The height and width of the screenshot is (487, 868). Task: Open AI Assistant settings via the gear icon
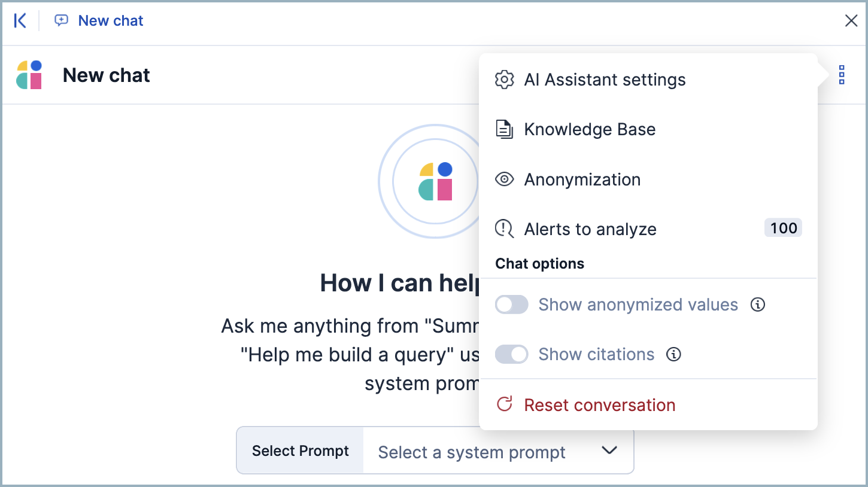coord(505,80)
